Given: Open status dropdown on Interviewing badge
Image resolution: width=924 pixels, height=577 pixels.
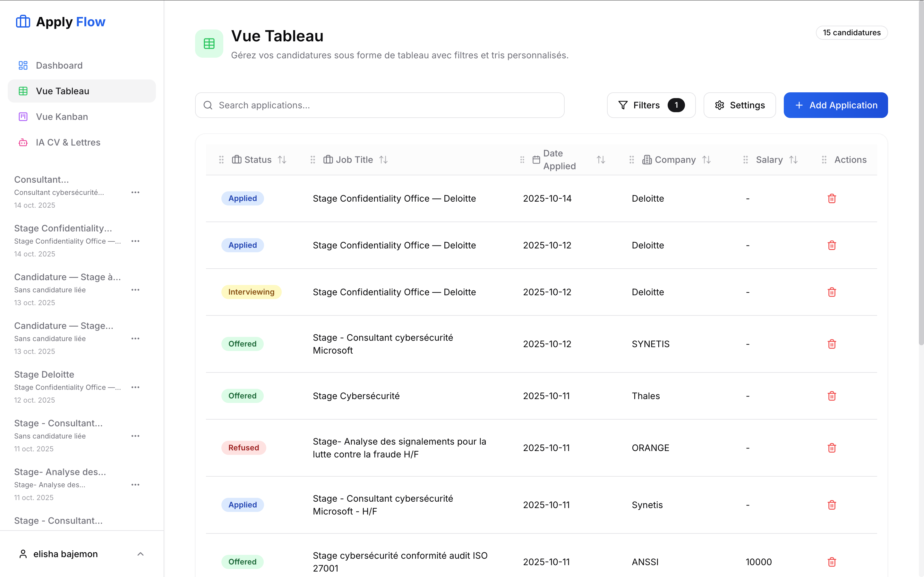Looking at the screenshot, I should click(251, 292).
